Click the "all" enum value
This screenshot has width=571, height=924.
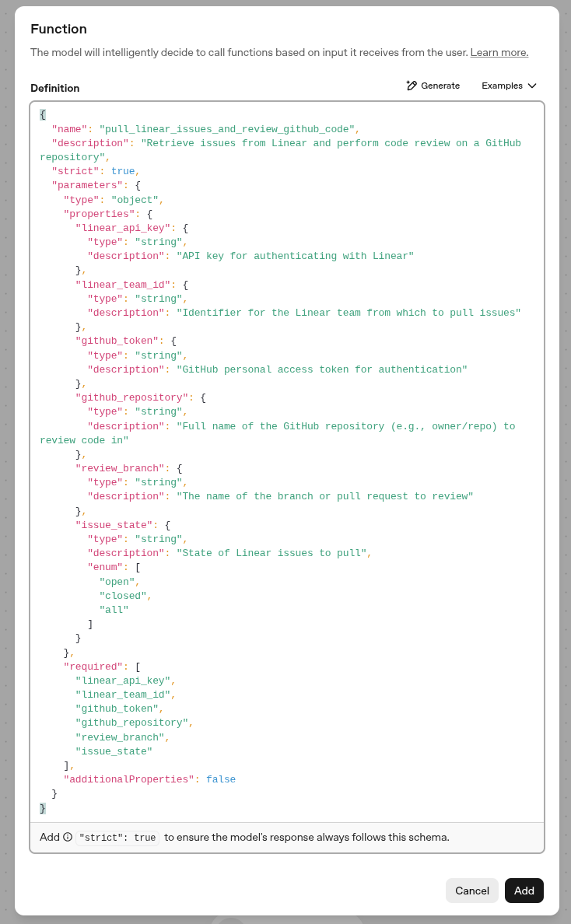pyautogui.click(x=114, y=610)
